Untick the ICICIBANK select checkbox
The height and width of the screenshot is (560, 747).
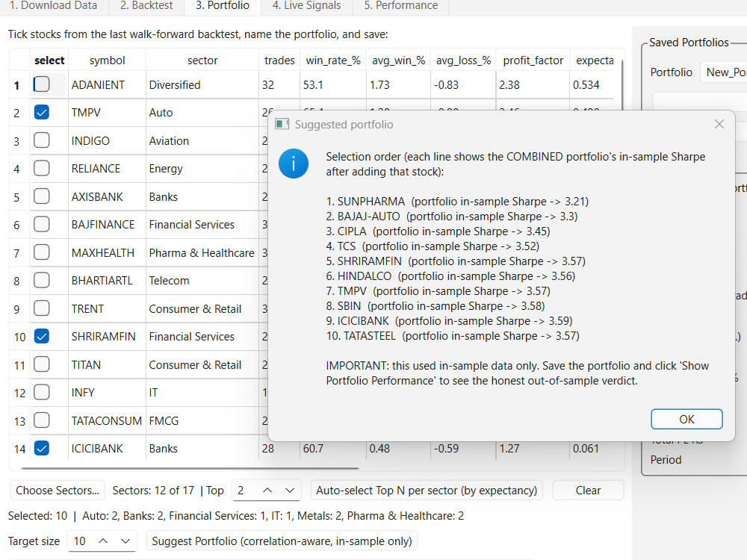pos(42,448)
